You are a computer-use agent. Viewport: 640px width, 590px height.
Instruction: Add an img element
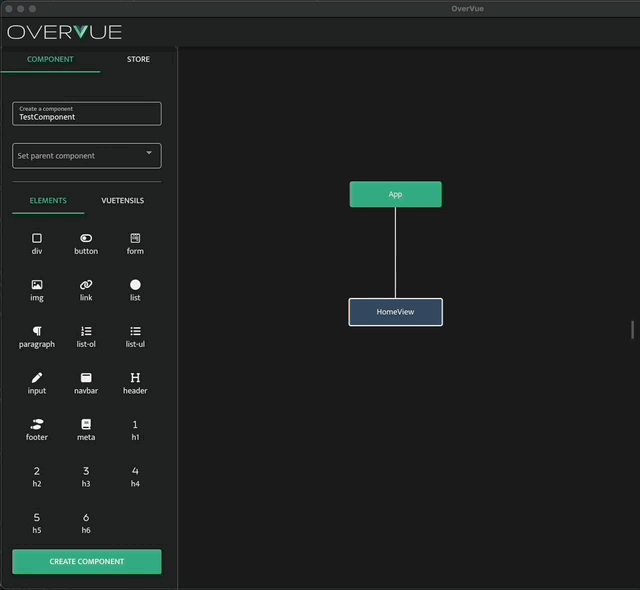37,291
